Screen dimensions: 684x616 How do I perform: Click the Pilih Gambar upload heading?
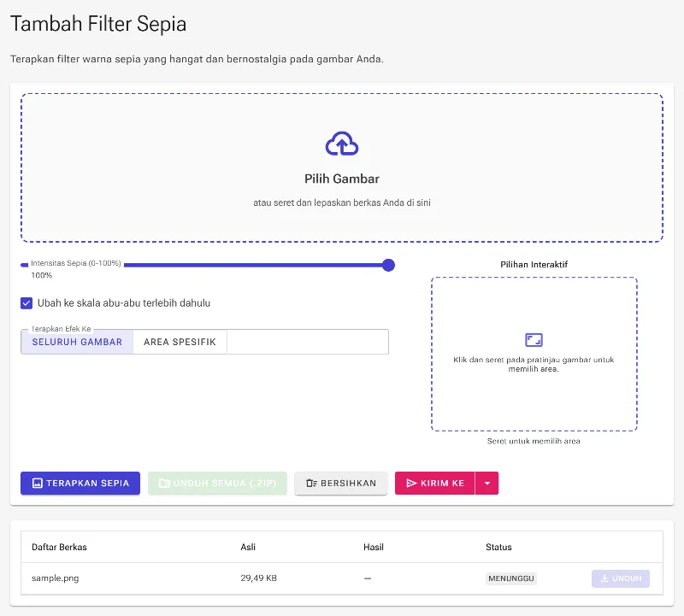pos(342,179)
